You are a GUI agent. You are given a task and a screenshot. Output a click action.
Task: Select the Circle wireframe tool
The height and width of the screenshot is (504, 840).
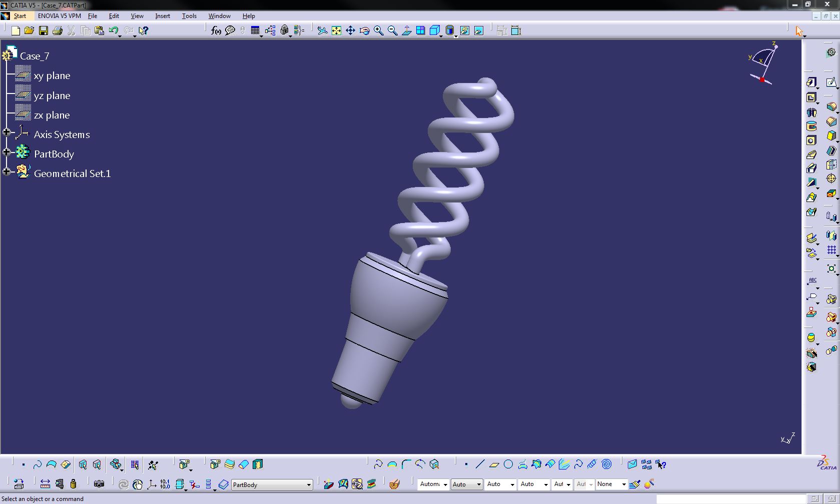tap(508, 464)
